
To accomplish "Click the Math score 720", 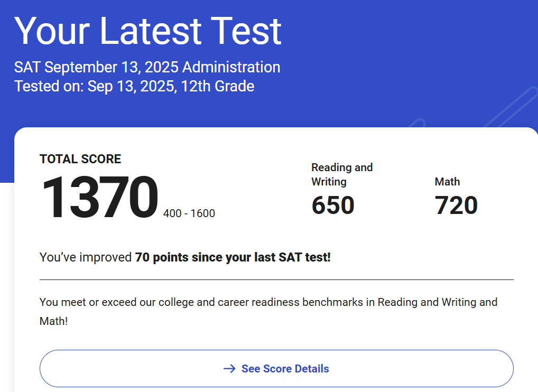I will tap(456, 205).
